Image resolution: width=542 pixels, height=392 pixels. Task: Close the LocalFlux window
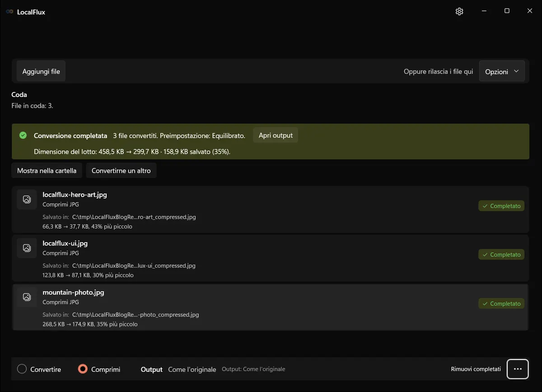(x=530, y=11)
